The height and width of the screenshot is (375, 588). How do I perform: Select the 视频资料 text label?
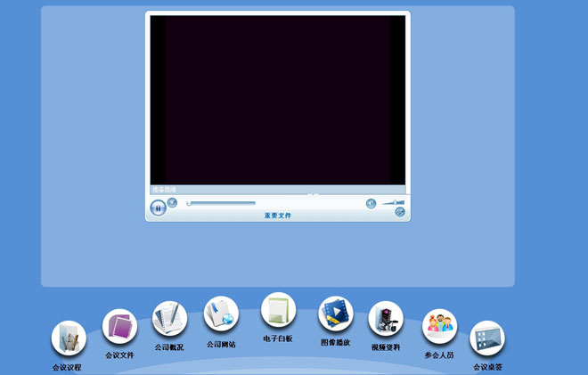[x=386, y=347]
